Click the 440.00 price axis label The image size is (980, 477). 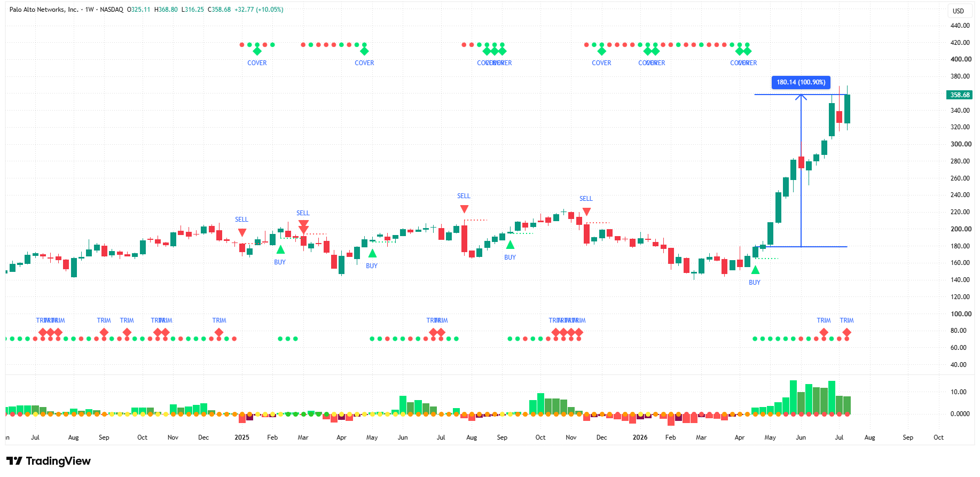[960, 26]
